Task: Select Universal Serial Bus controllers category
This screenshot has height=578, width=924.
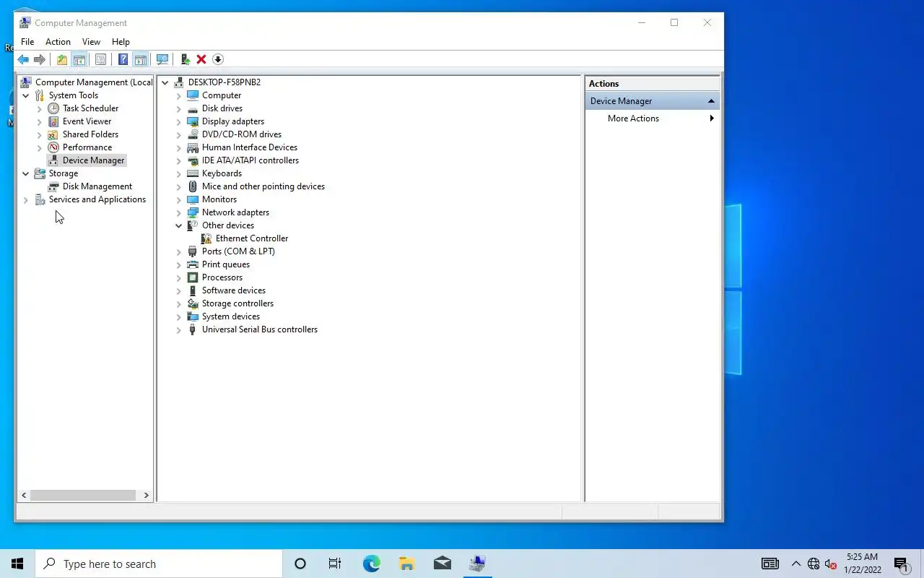Action: (x=260, y=329)
